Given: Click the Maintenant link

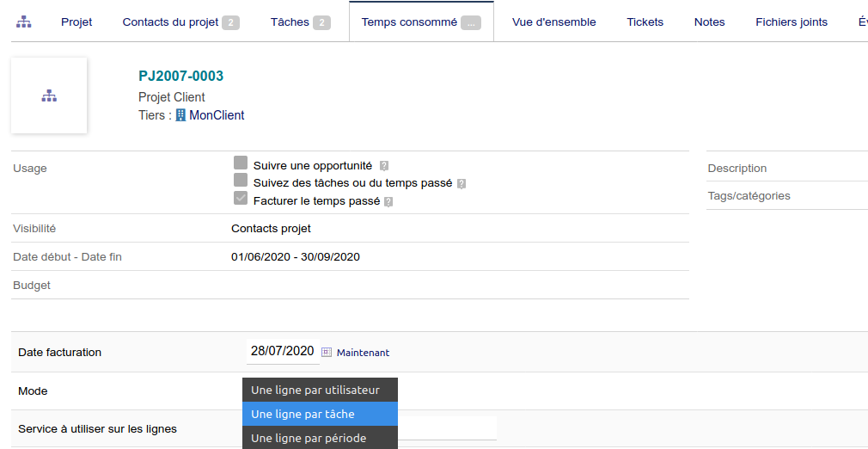Looking at the screenshot, I should (x=363, y=353).
